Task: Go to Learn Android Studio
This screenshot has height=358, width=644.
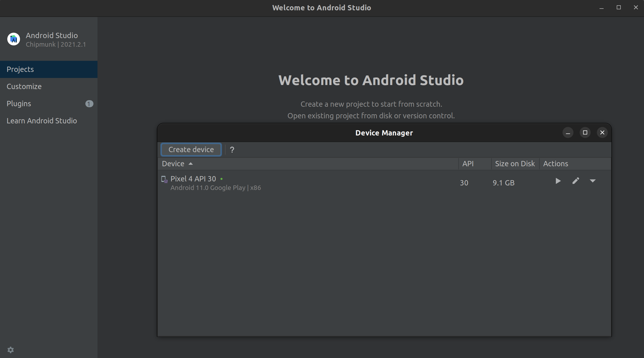Action: point(49,121)
